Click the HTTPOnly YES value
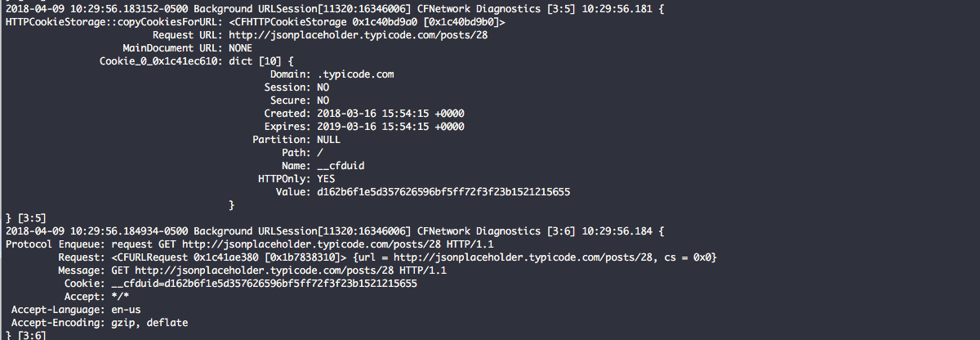Image resolution: width=980 pixels, height=340 pixels. point(326,179)
